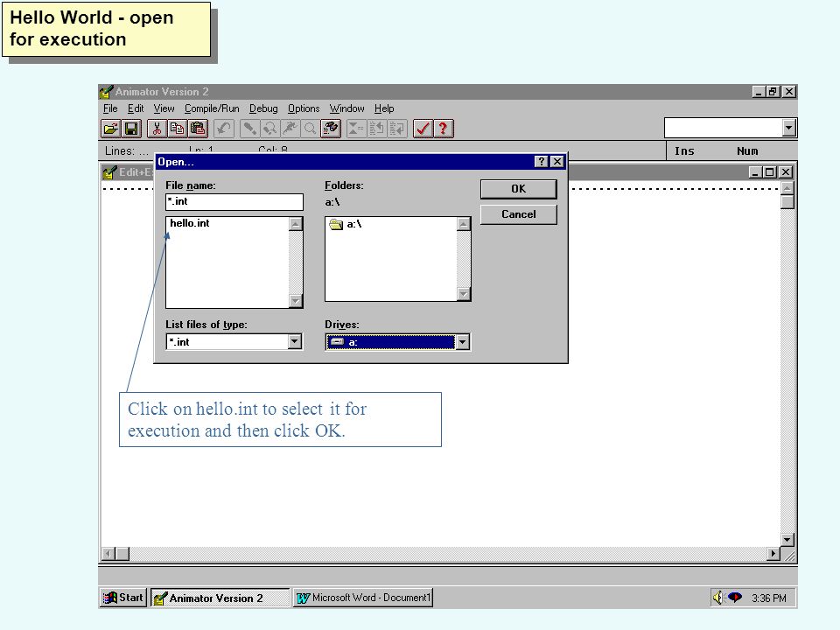
Task: Click the editor horizontal scroll-left arrow
Action: point(108,553)
